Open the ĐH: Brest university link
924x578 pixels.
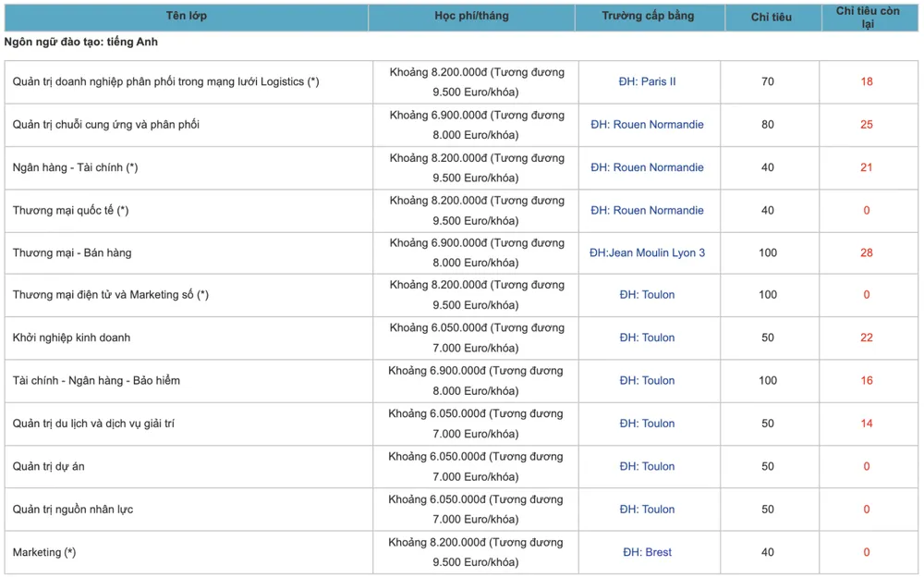[x=647, y=552]
